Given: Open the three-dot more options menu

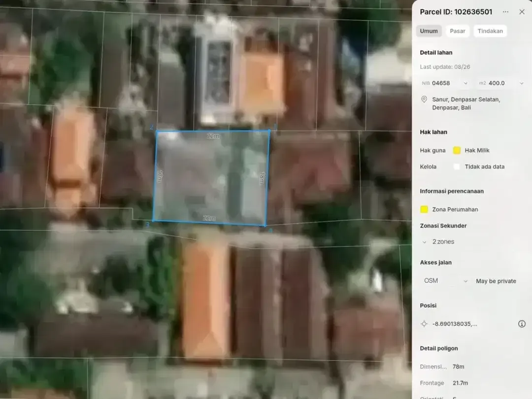Looking at the screenshot, I should [x=505, y=12].
